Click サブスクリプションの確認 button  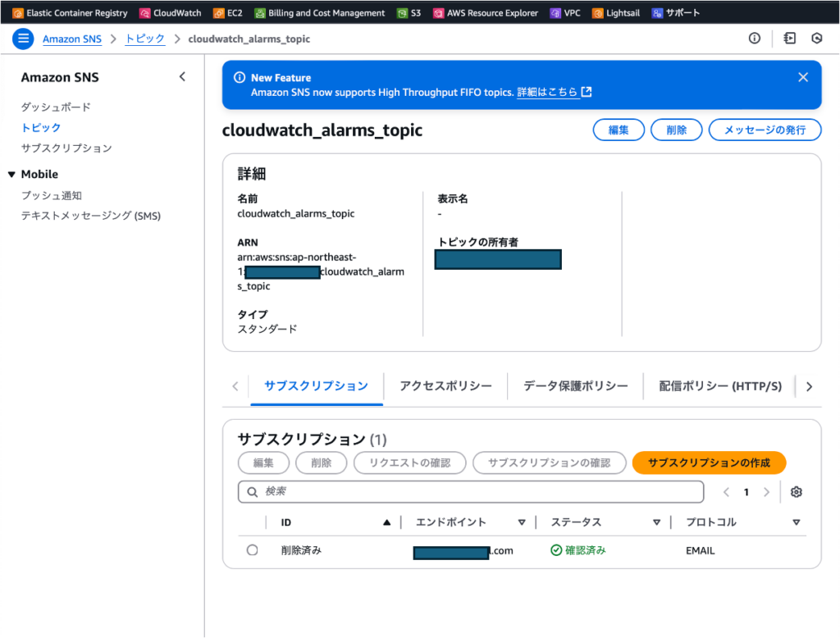pos(549,463)
